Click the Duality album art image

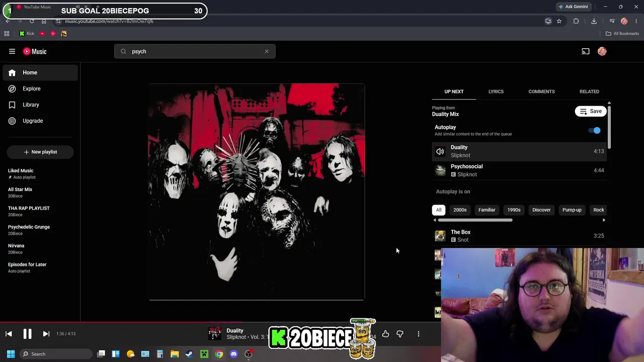tap(257, 192)
